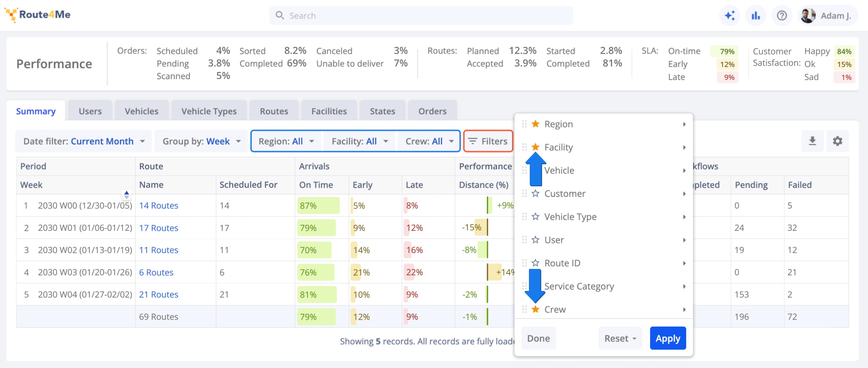Viewport: 868px width, 368px height.
Task: Unpin the Facility filter star
Action: point(536,147)
